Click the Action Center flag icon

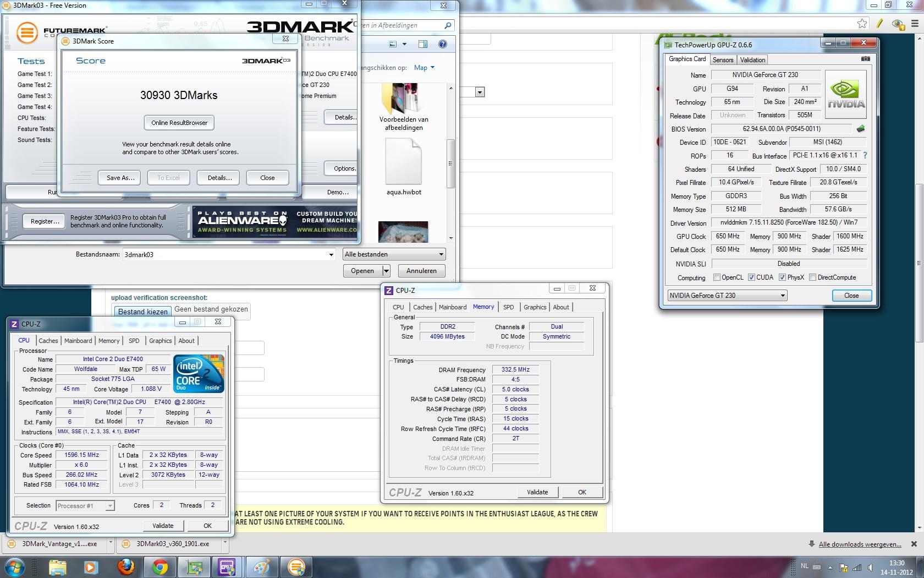tap(843, 568)
